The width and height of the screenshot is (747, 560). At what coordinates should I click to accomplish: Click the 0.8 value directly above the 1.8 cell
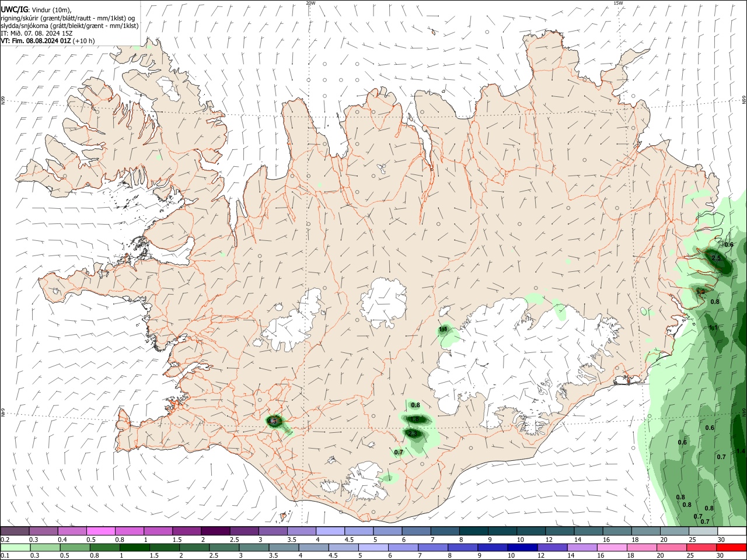416,405
